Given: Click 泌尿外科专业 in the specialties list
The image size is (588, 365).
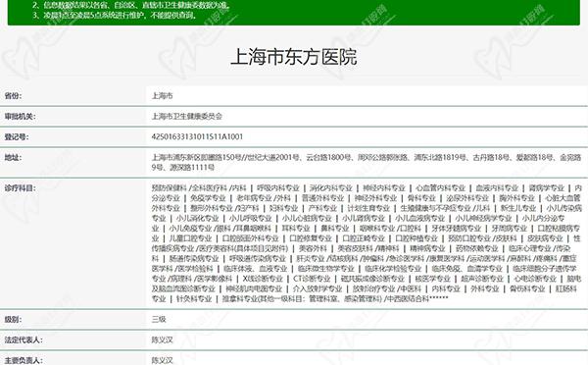Looking at the screenshot, I should pos(467,198).
